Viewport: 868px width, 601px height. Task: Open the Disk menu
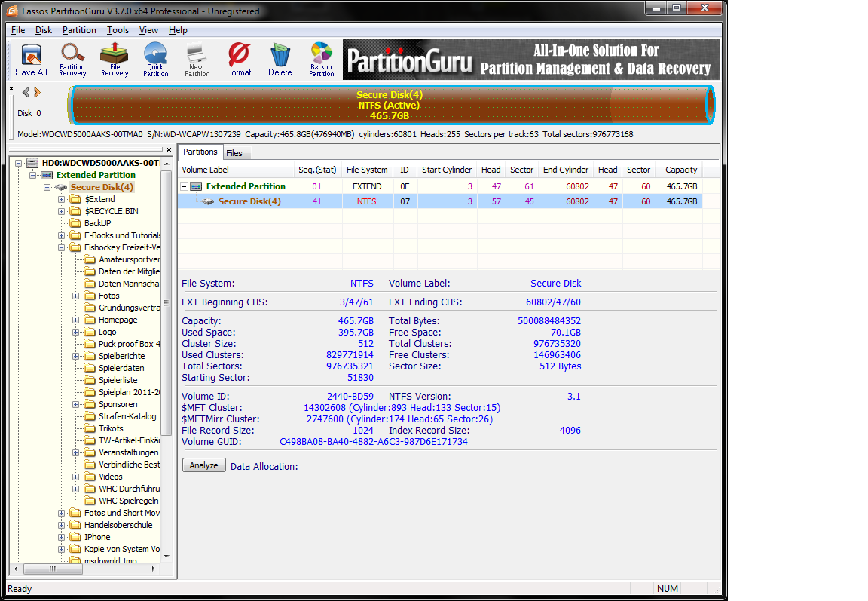[x=44, y=30]
